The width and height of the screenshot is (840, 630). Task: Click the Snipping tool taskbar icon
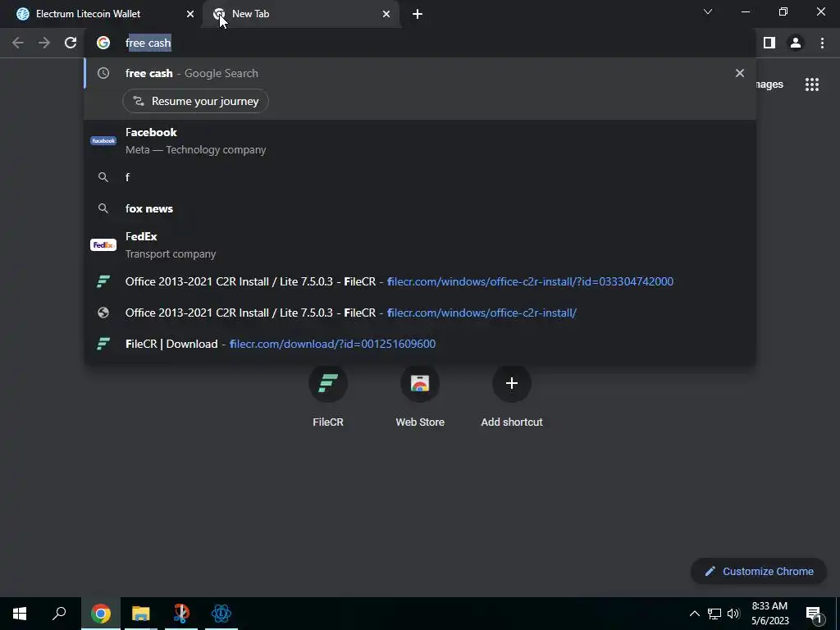point(181,614)
